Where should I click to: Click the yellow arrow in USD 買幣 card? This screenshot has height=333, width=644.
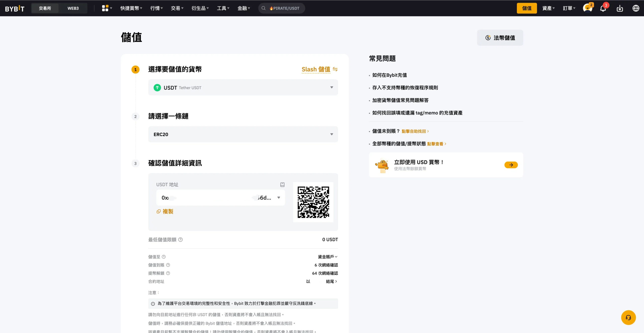[511, 165]
